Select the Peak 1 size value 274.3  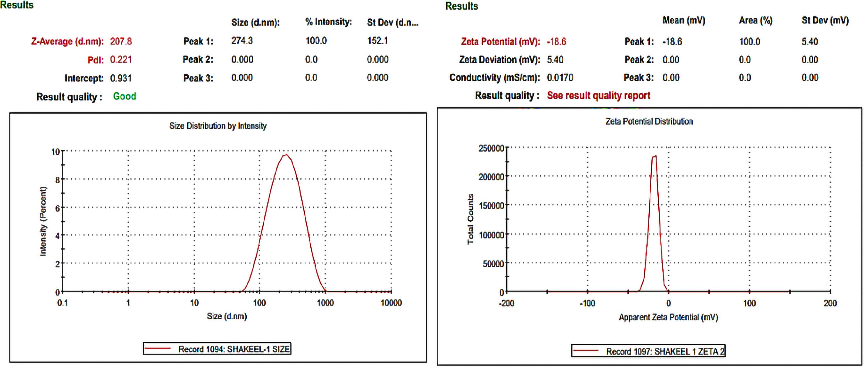[x=241, y=40]
